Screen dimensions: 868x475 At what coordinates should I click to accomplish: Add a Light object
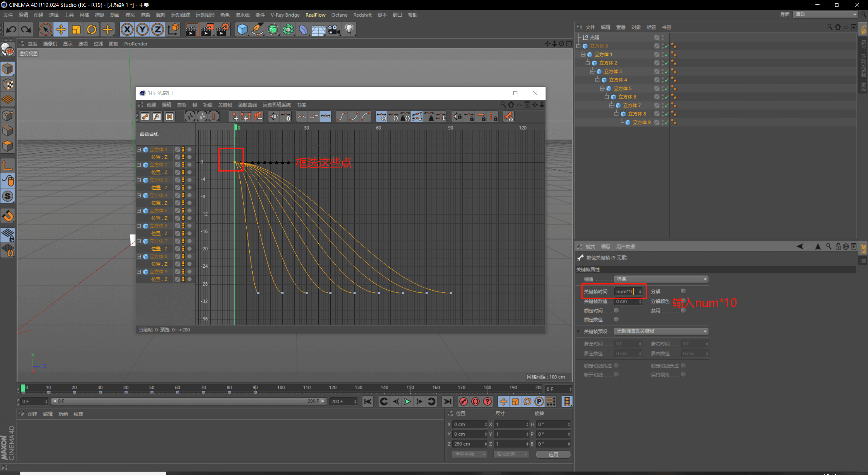click(x=349, y=30)
